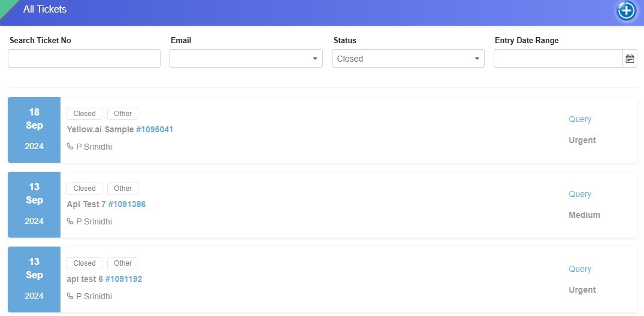Expand the Email dropdown
644x316 pixels.
(x=246, y=59)
